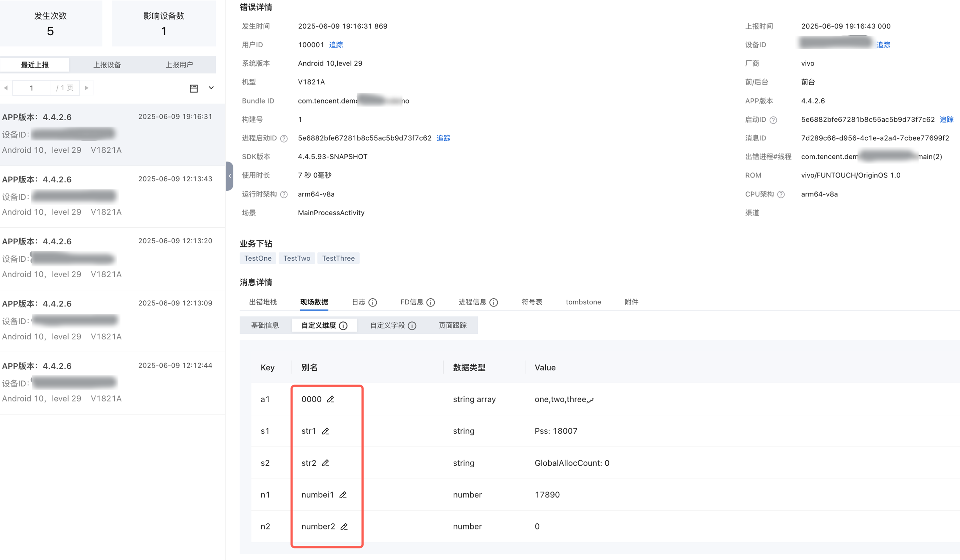
Task: Click the edit pencil icon next to alias 0000
Action: [x=330, y=399]
